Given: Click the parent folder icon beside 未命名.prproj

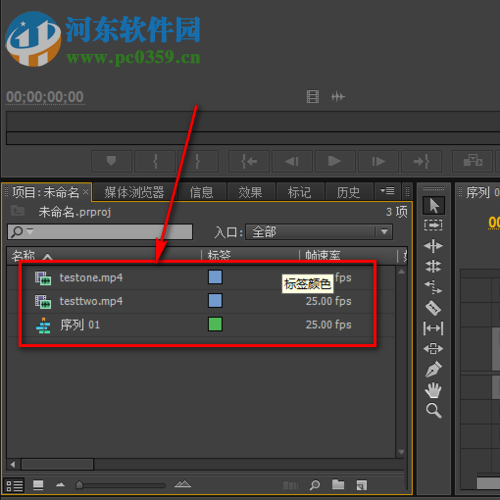Looking at the screenshot, I should pyautogui.click(x=17, y=211).
